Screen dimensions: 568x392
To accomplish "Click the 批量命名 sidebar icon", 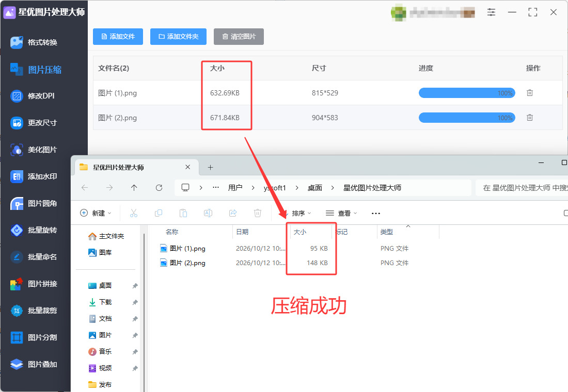I will pos(17,257).
